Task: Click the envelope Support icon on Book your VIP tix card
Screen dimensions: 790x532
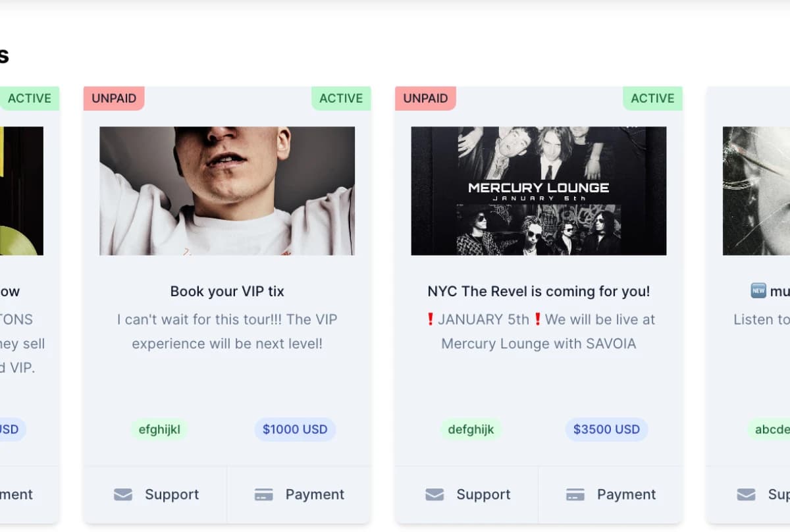Action: [122, 494]
